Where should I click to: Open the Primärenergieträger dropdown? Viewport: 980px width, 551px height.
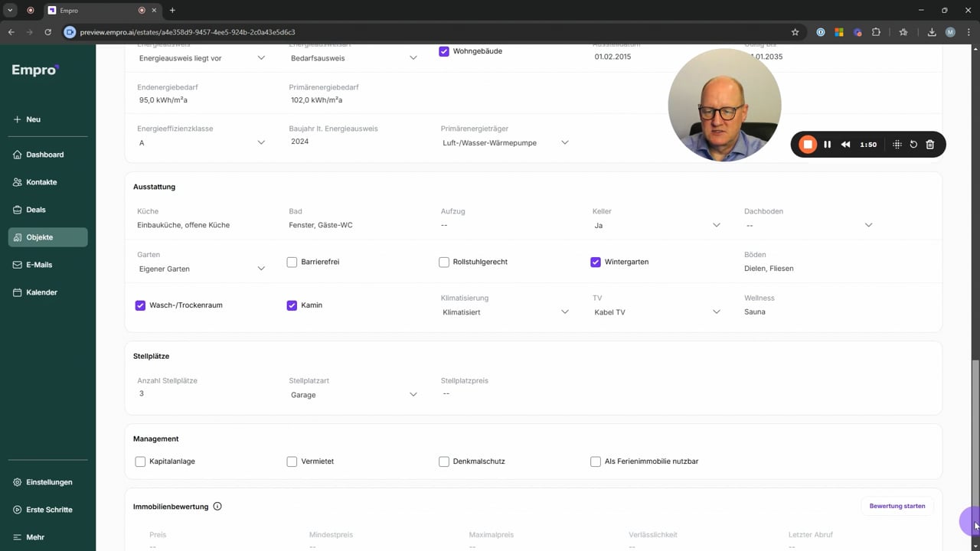coord(505,142)
